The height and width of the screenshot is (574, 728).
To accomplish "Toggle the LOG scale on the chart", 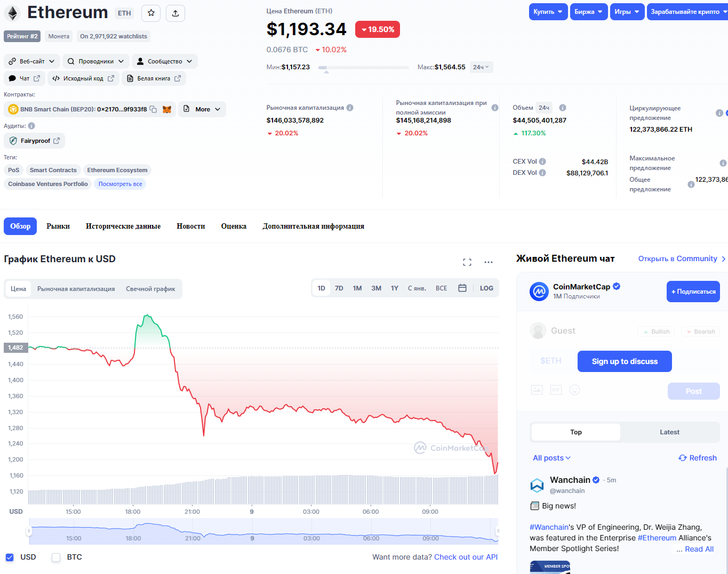I will point(486,288).
